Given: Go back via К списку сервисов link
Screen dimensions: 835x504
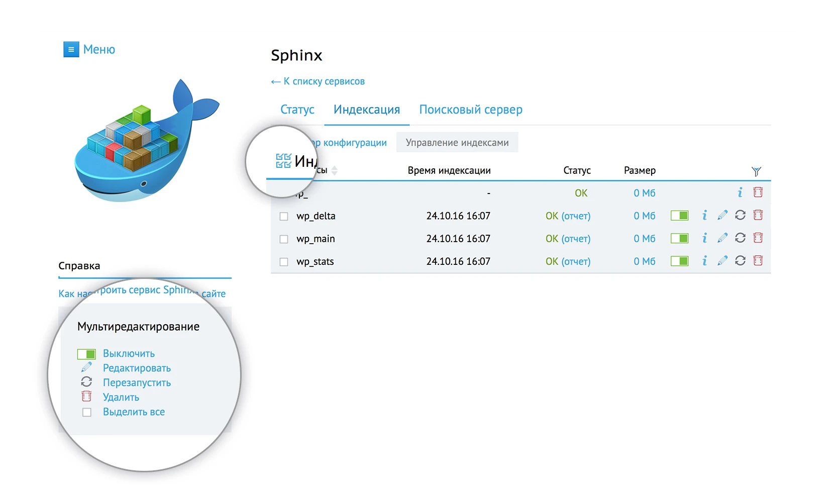Looking at the screenshot, I should pos(318,81).
